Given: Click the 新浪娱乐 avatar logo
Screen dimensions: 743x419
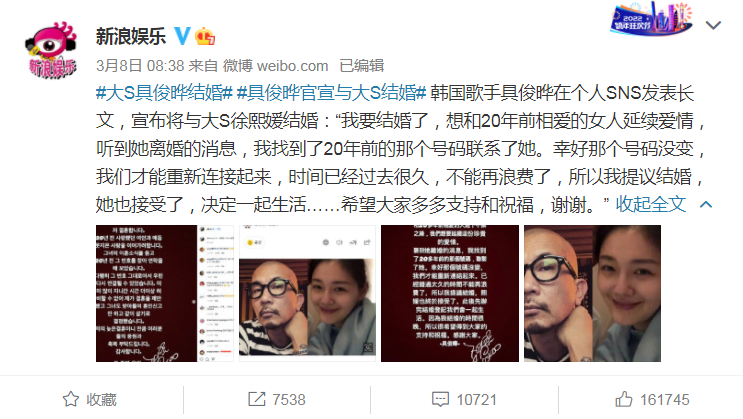Looking at the screenshot, I should point(51,50).
